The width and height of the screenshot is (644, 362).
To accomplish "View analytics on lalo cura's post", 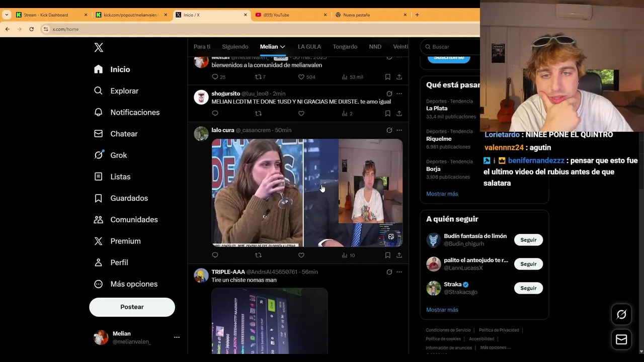I will coord(348,255).
